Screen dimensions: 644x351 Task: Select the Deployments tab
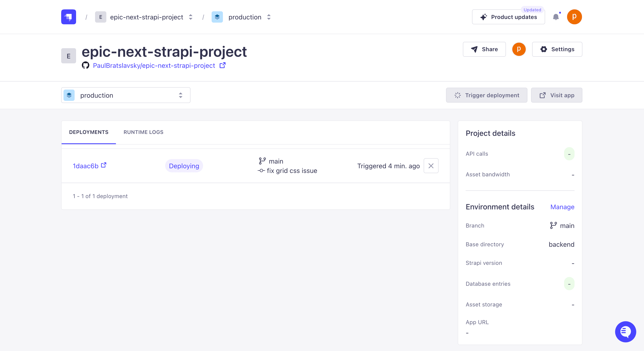(x=89, y=132)
